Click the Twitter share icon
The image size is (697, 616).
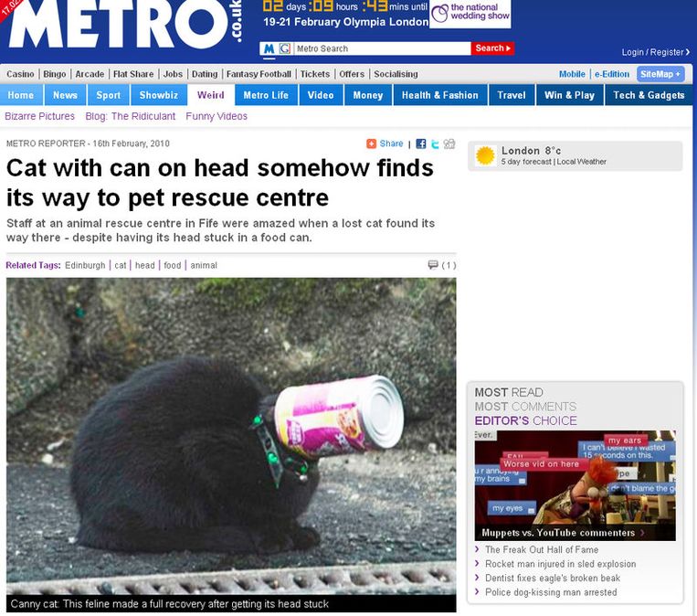435,143
